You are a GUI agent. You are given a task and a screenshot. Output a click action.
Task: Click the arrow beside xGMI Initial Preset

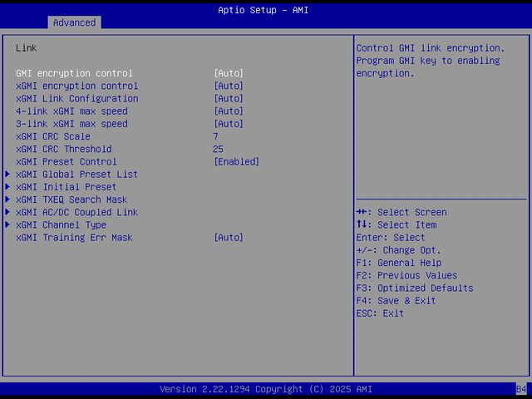(7, 187)
